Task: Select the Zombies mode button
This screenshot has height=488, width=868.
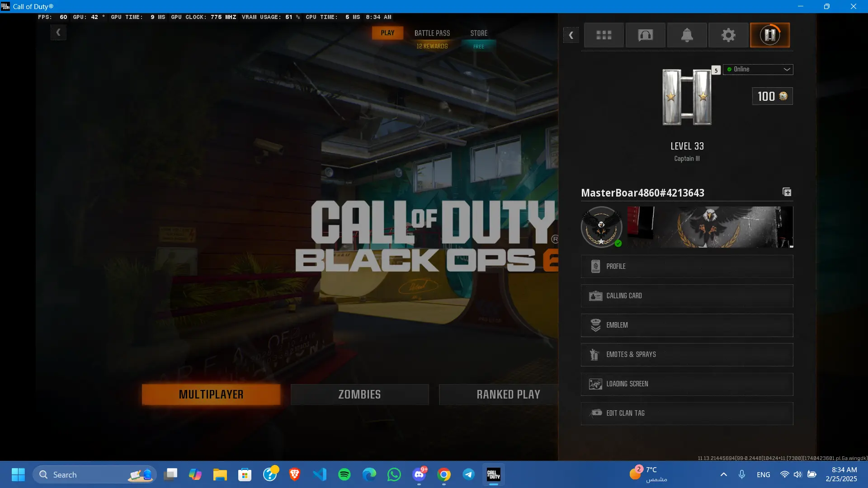Action: (x=359, y=394)
